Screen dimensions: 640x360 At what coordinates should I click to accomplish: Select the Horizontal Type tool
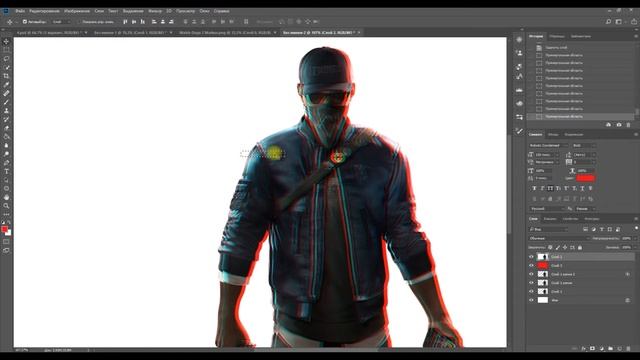coord(6,171)
